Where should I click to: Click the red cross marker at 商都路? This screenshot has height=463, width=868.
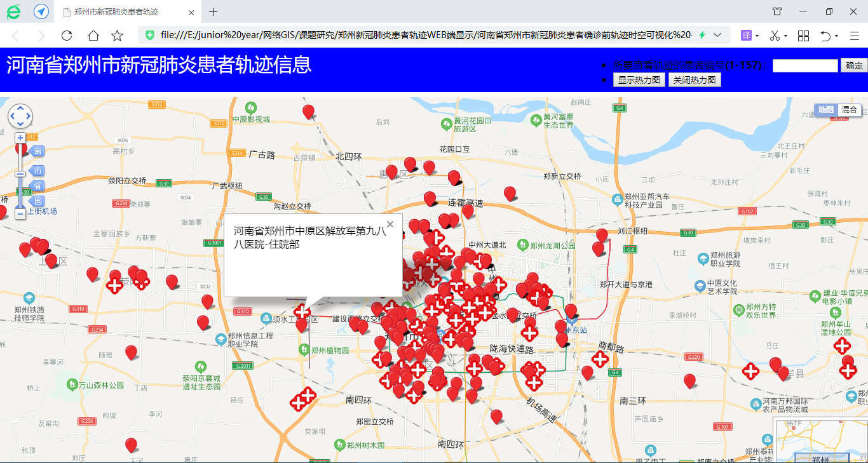(600, 359)
